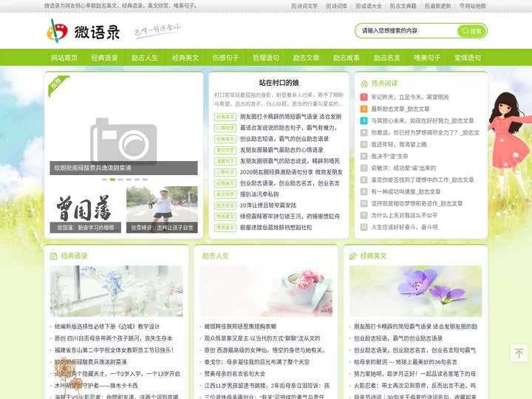The height and width of the screenshot is (399, 532).
Task: Open 2020朋友圈经典激励语句分享
Action: click(x=291, y=172)
